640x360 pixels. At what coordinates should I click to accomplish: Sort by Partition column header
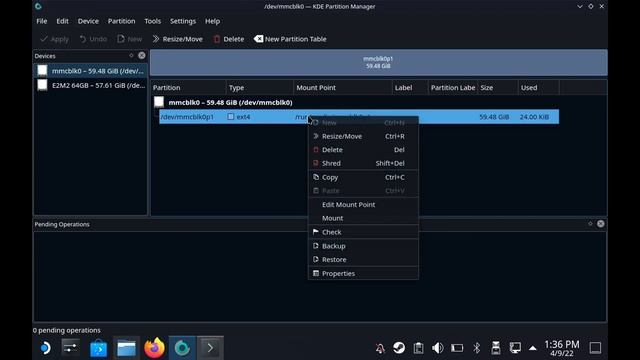(188, 87)
